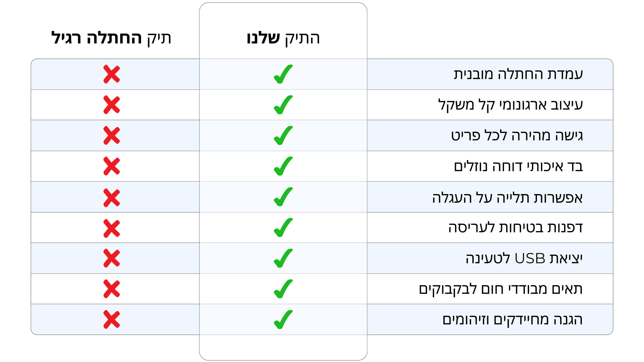The image size is (644, 362).
Task: Select the green checkmark for הגנה מחיידקים וזיהומים
Action: point(283,320)
